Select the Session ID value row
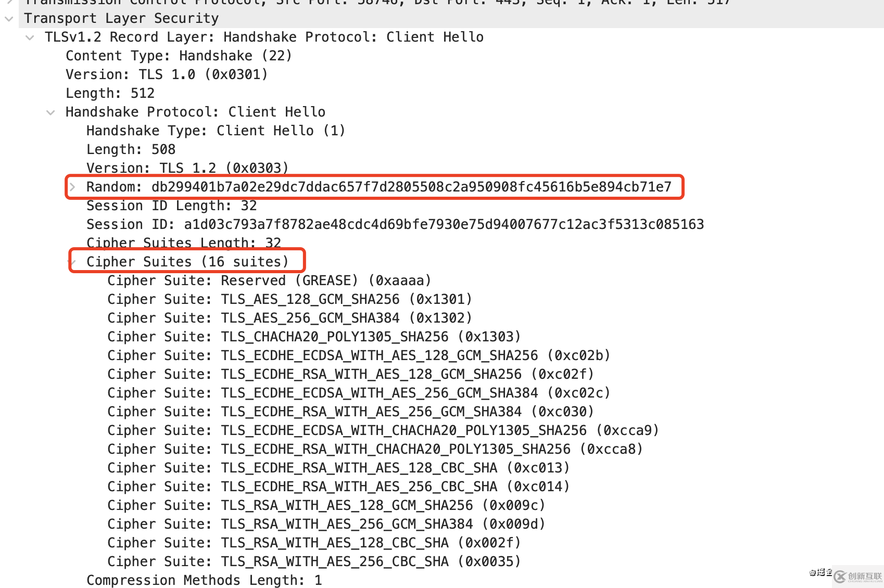This screenshot has height=588, width=884. [395, 224]
